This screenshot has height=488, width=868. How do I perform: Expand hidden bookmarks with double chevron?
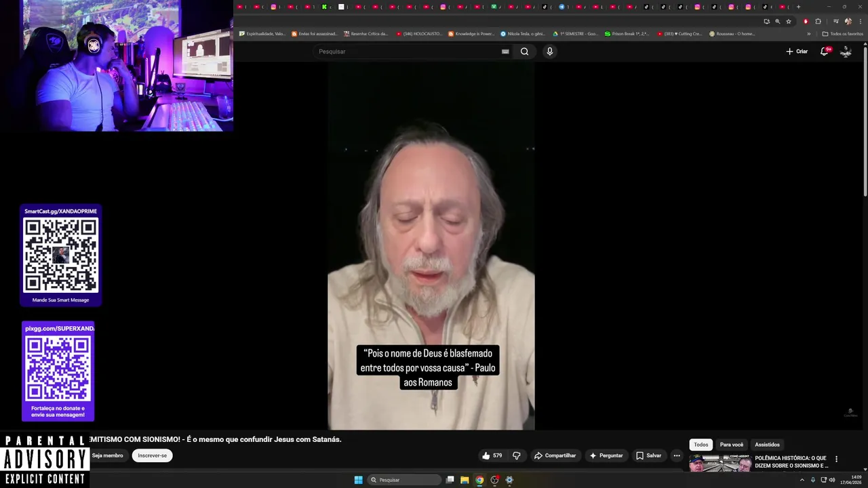[808, 34]
